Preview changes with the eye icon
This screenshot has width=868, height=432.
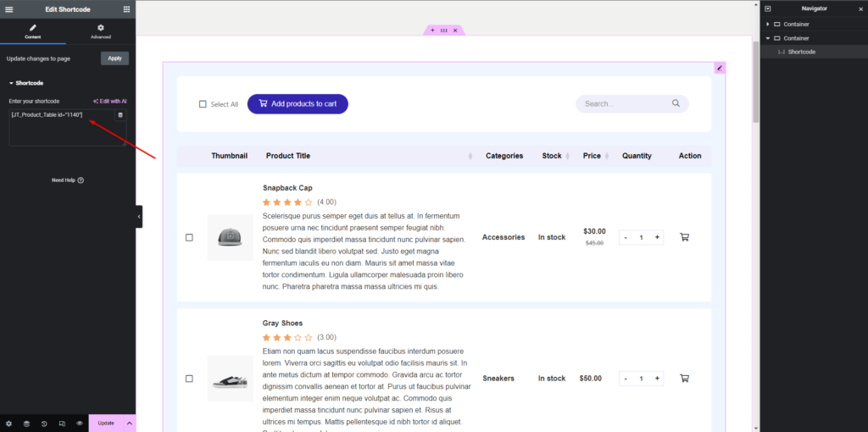(80, 423)
